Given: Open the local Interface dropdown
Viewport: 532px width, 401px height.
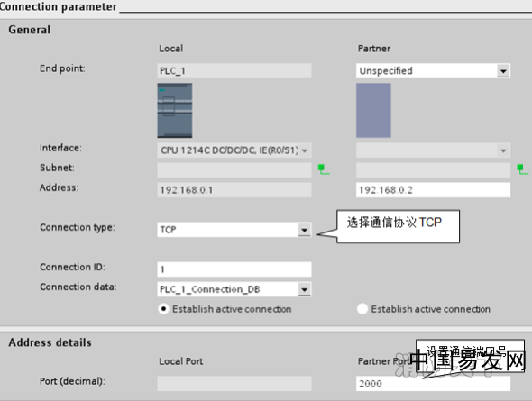Looking at the screenshot, I should pyautogui.click(x=305, y=150).
